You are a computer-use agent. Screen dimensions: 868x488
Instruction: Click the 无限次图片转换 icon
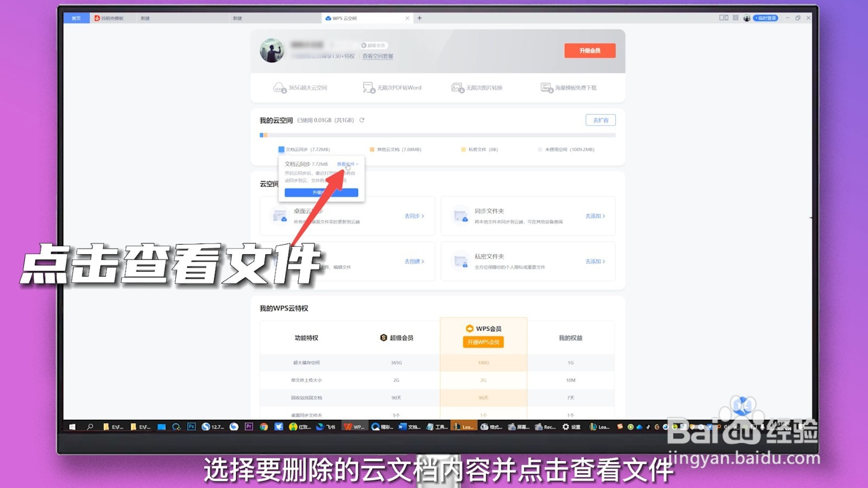point(458,88)
